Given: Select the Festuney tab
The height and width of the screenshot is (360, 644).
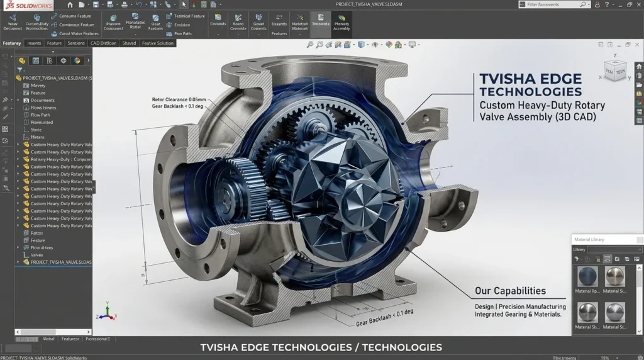Looking at the screenshot, I should pos(11,43).
